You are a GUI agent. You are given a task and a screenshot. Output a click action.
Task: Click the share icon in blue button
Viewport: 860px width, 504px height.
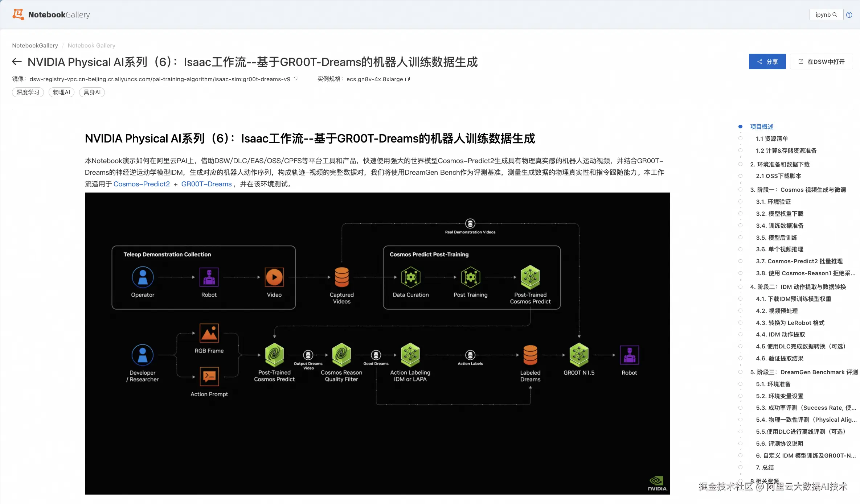coord(759,62)
